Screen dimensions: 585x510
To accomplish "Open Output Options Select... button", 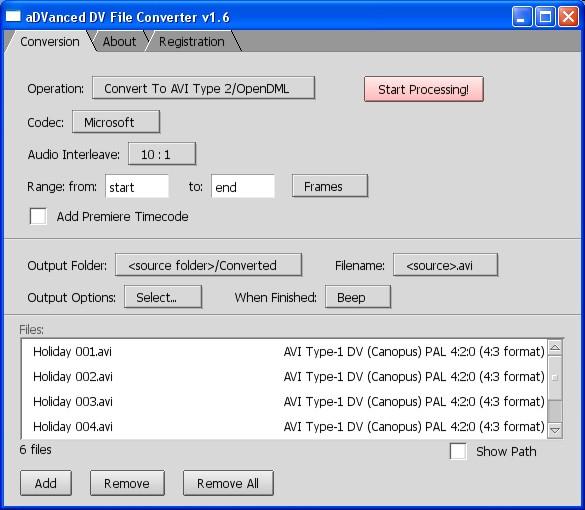I will (163, 297).
